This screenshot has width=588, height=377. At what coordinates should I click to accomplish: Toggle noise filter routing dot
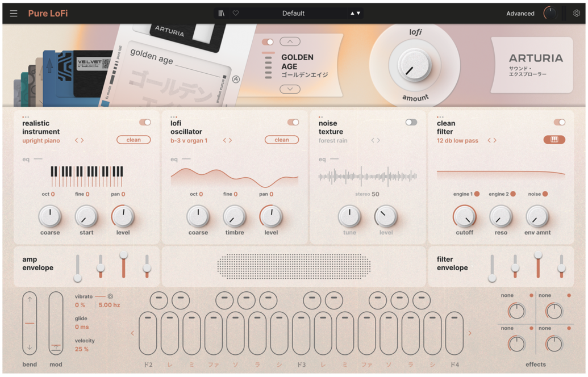(545, 194)
